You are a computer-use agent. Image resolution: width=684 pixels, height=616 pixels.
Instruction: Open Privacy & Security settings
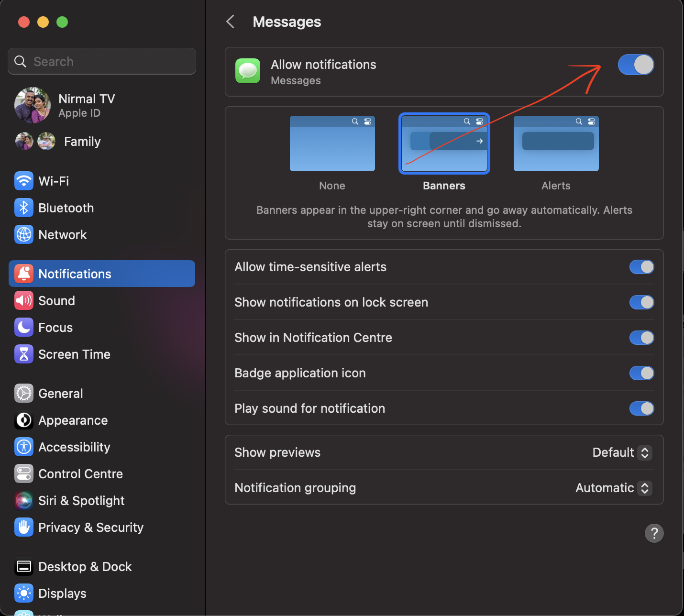(102, 527)
